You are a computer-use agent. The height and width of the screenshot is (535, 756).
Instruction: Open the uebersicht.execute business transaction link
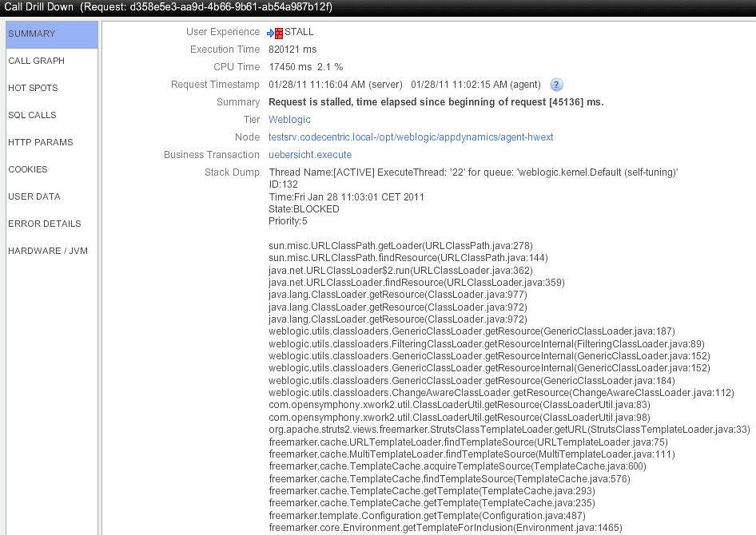tap(310, 155)
